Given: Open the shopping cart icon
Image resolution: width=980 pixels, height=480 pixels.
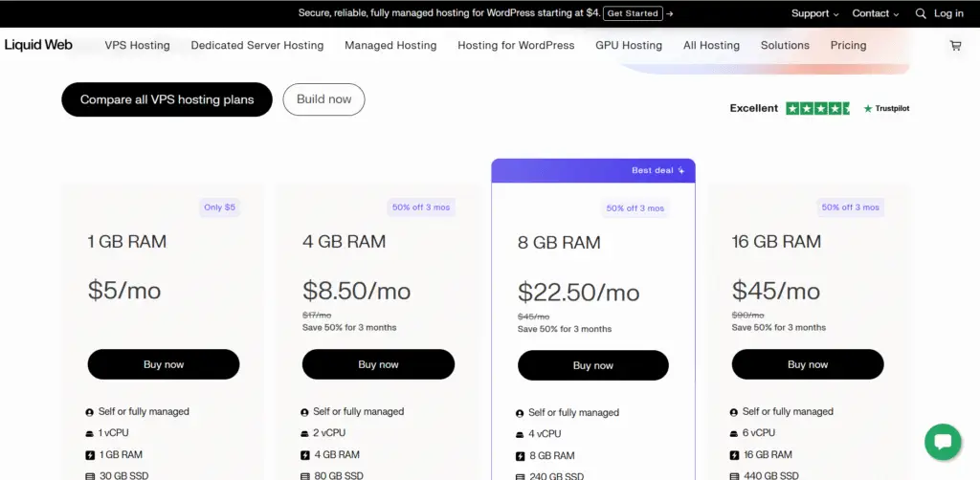Looking at the screenshot, I should pyautogui.click(x=955, y=45).
